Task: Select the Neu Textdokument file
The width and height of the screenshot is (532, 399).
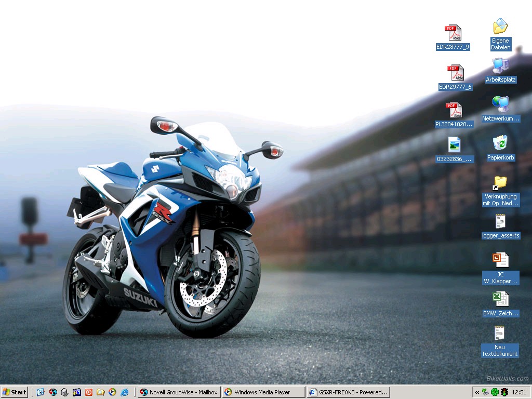Action: pyautogui.click(x=499, y=334)
